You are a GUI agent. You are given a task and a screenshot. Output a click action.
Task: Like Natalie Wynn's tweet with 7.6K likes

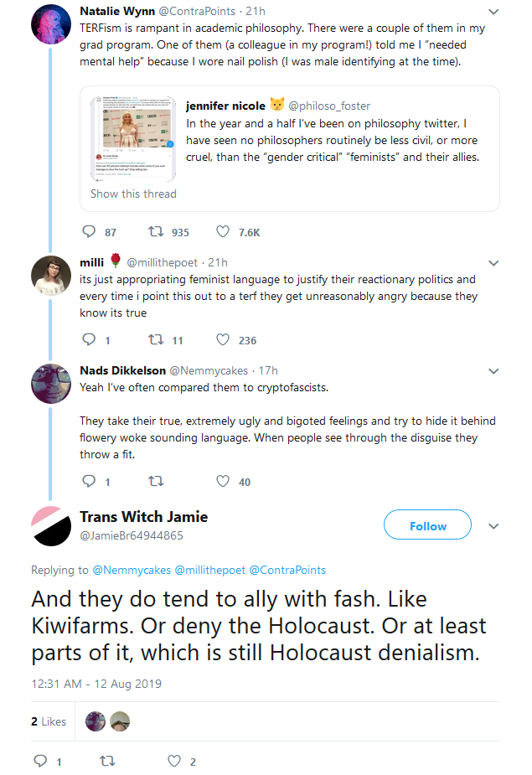click(223, 231)
